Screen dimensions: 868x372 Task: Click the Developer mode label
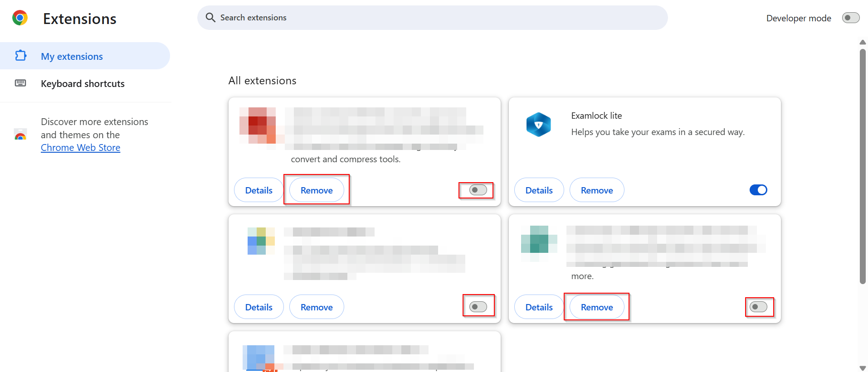(799, 18)
